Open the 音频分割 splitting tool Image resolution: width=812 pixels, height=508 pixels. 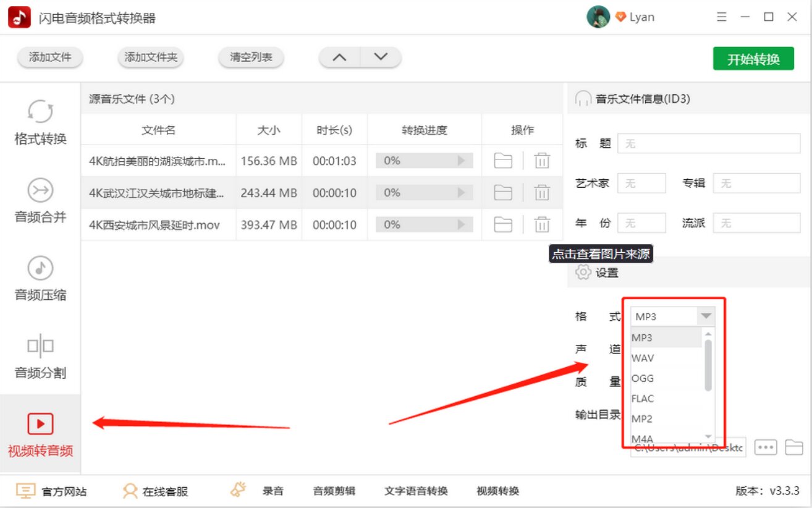39,357
